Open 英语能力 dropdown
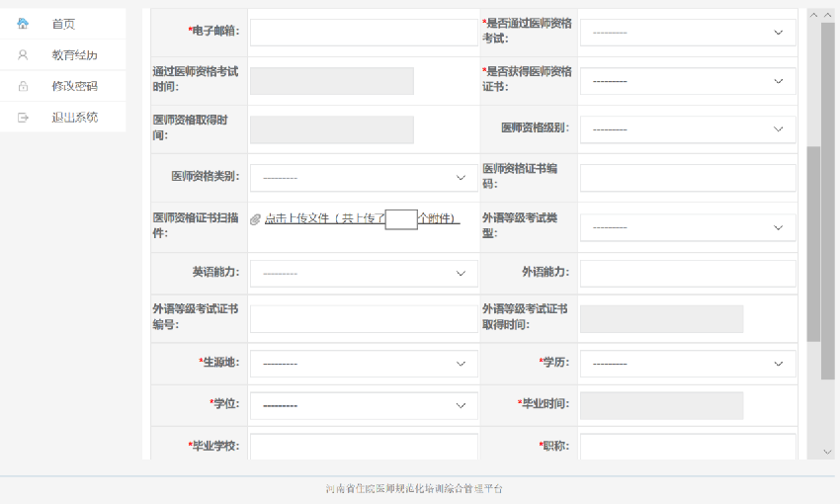The height and width of the screenshot is (504, 840). (364, 274)
